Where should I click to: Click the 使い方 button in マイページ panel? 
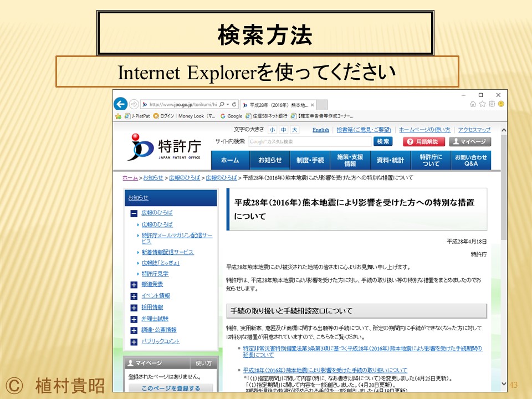tap(203, 363)
